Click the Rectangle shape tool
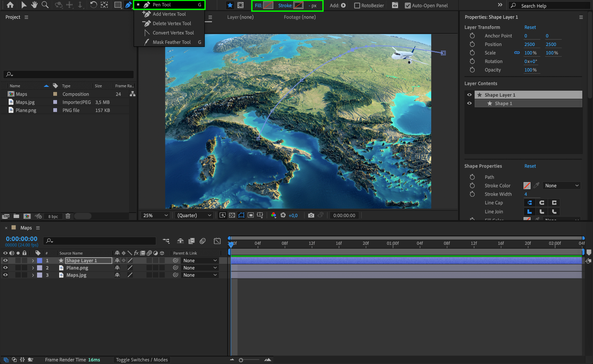Screen dimensions: 593x364 pos(118,5)
